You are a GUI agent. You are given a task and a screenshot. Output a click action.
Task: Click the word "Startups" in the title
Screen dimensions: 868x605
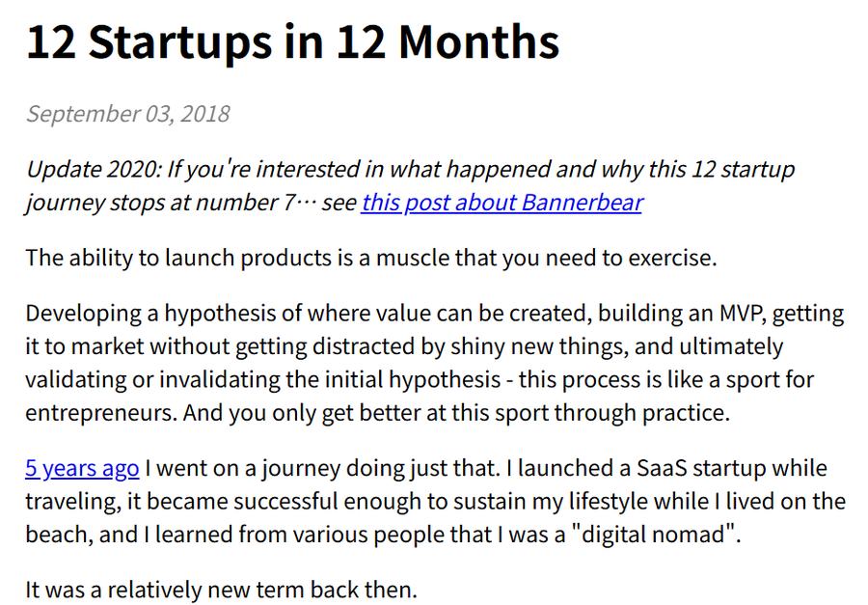(180, 43)
